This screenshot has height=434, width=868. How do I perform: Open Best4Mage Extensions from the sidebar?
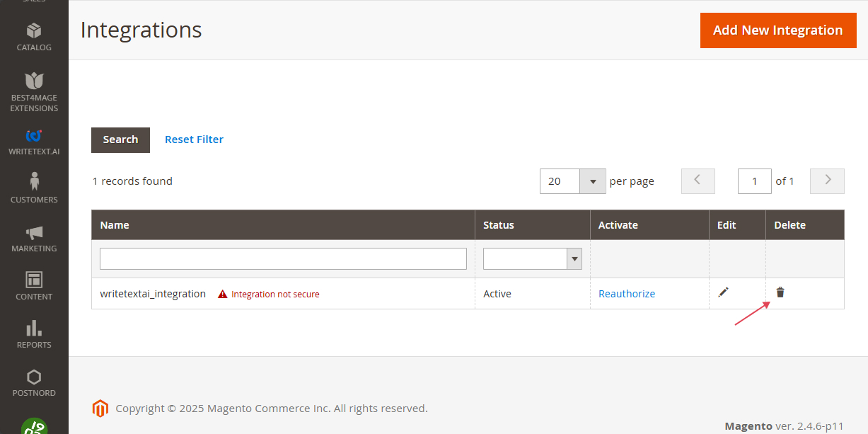pos(33,91)
